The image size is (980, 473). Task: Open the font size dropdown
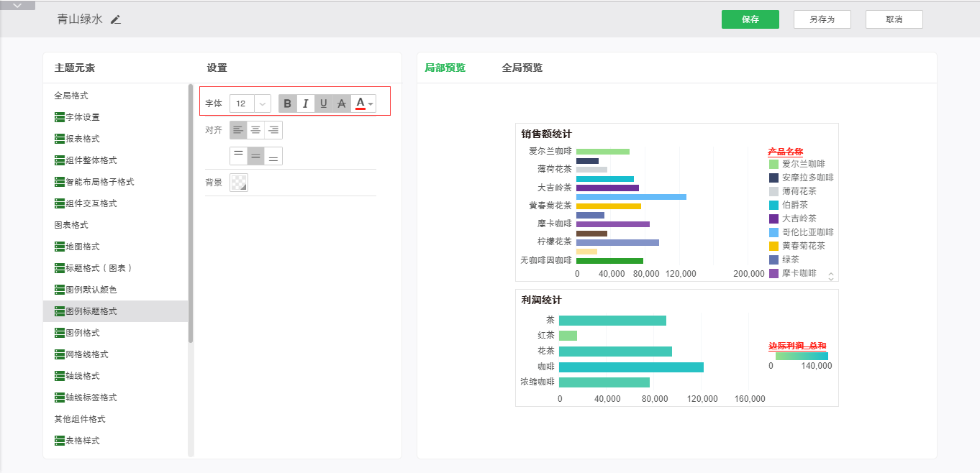[x=263, y=104]
